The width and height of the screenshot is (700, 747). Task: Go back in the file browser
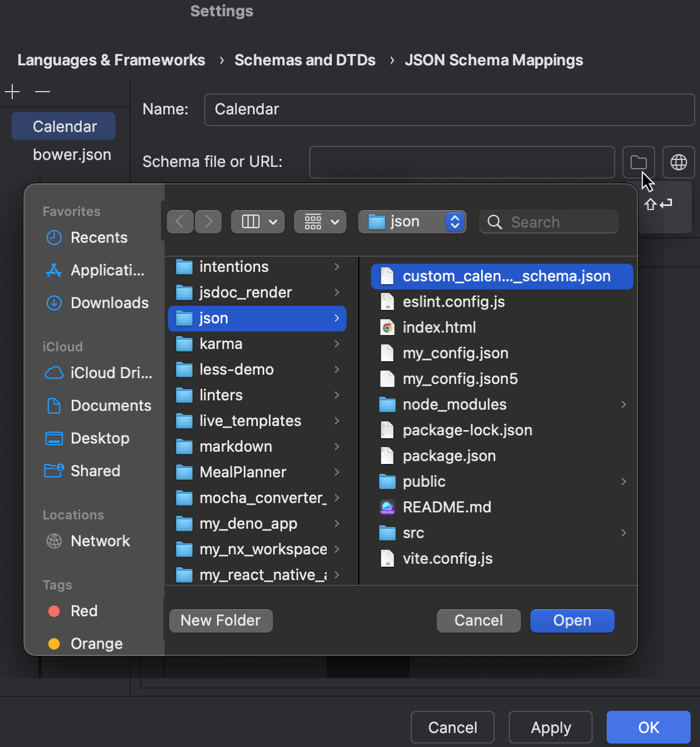(180, 221)
